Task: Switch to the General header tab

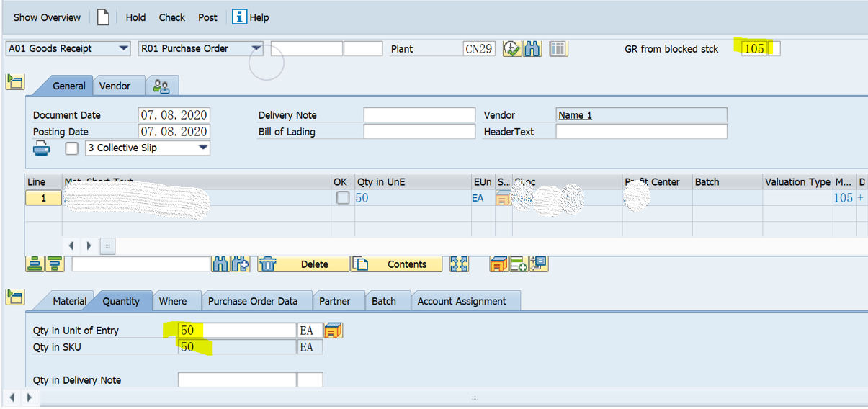Action: pos(69,86)
